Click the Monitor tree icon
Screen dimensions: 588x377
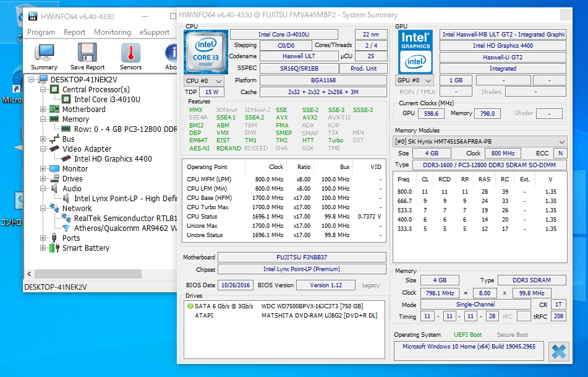point(54,168)
